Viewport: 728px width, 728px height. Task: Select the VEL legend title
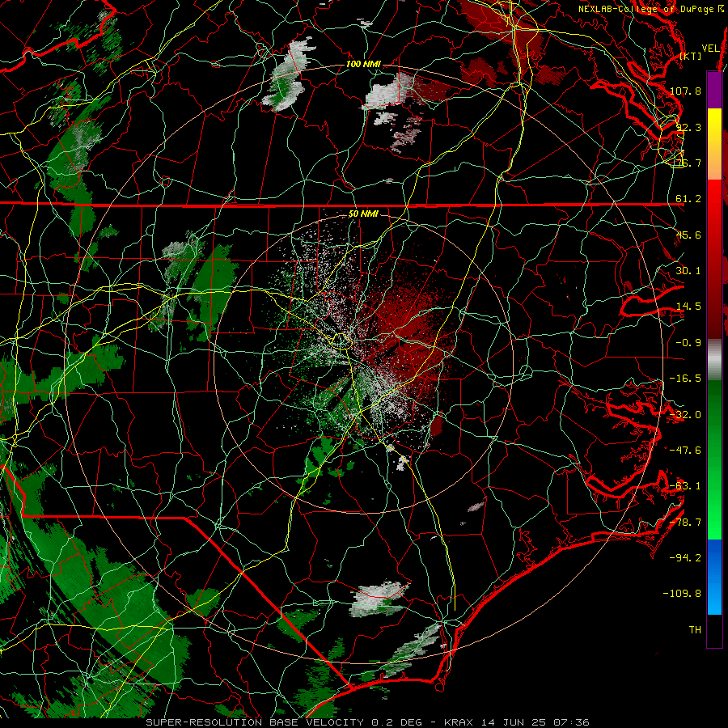(x=710, y=49)
